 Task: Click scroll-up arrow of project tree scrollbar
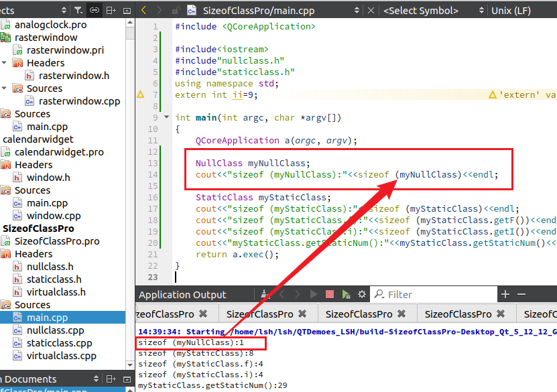point(130,22)
